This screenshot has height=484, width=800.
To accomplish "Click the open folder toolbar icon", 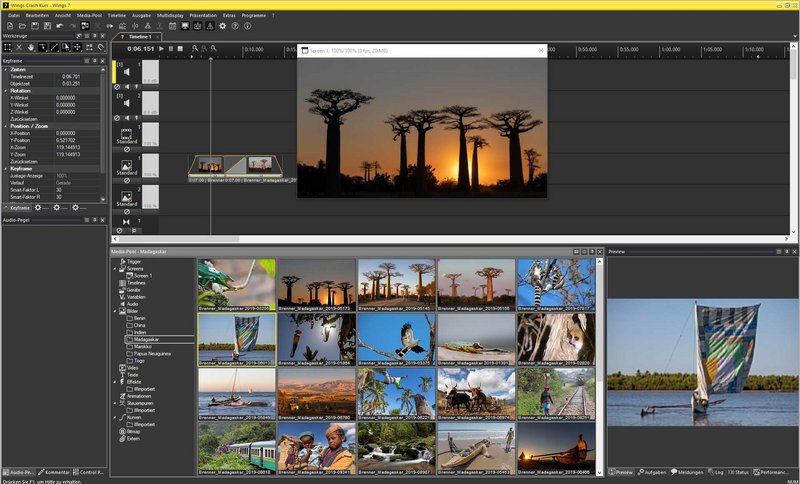I will pos(22,26).
